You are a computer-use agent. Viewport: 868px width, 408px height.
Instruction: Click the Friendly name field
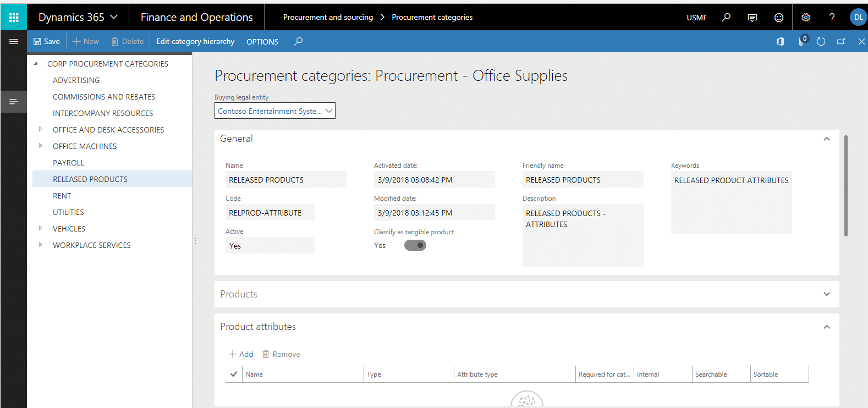point(583,179)
